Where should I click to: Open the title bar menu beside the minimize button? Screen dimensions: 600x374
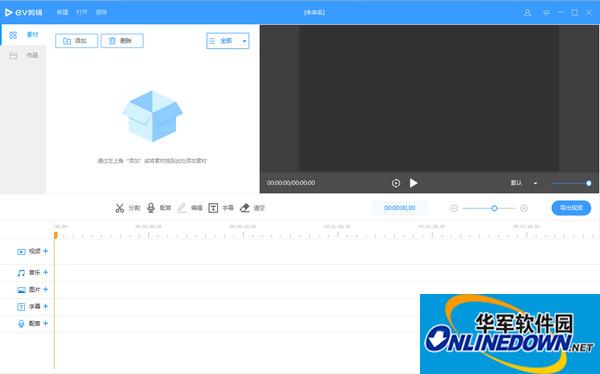546,13
